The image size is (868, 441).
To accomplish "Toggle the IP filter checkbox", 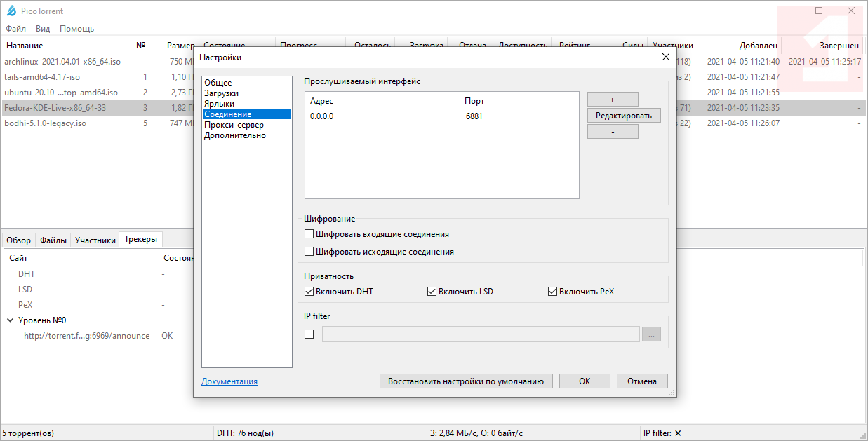I will tap(309, 334).
